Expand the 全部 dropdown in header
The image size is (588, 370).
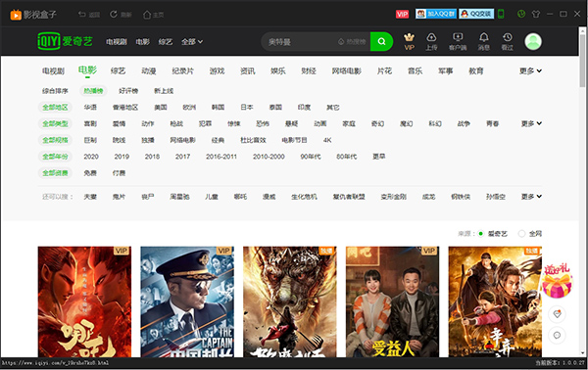click(x=192, y=41)
